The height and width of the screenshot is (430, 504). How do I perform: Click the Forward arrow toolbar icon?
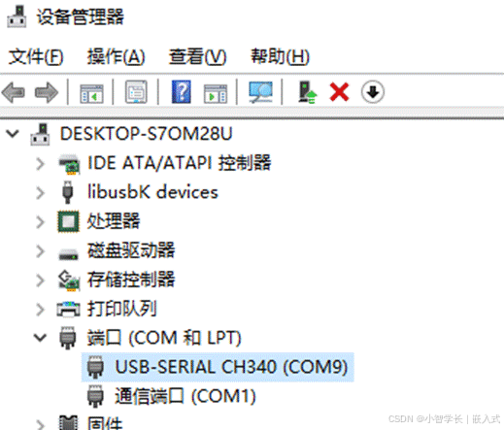[47, 92]
